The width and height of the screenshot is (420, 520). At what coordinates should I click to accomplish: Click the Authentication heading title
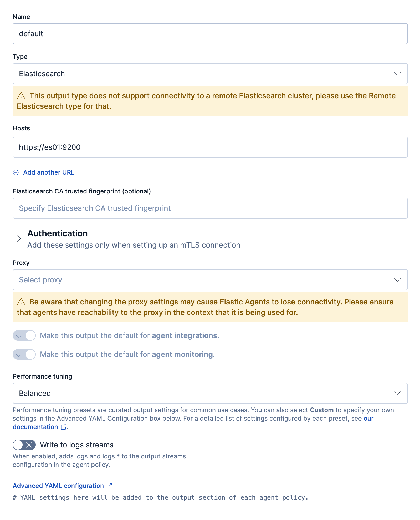(x=58, y=233)
